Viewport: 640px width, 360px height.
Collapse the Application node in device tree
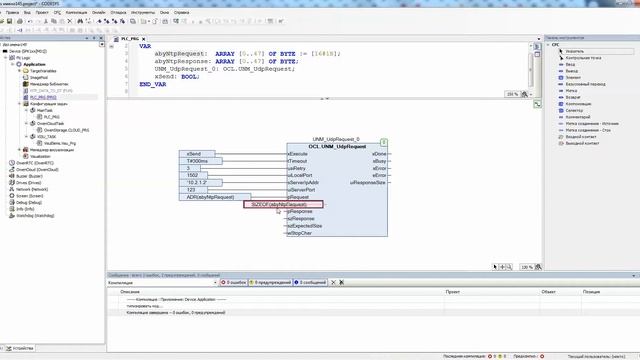[x=13, y=64]
